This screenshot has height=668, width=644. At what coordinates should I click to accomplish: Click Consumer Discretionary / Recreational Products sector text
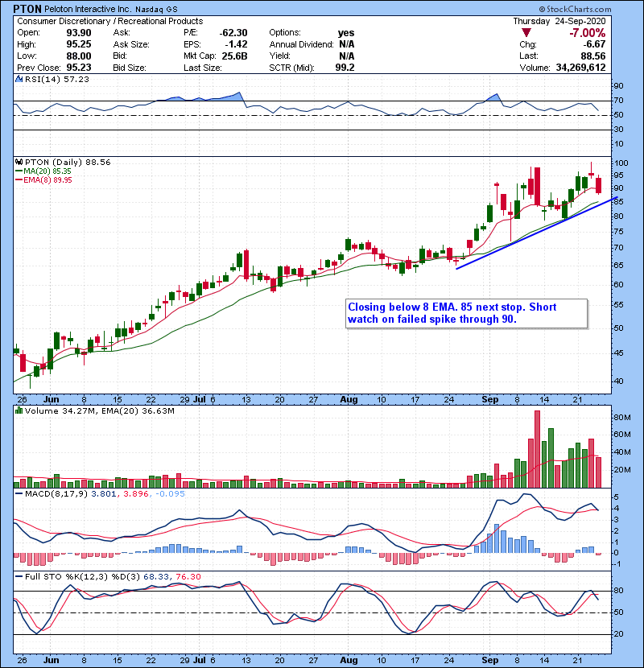click(x=110, y=21)
